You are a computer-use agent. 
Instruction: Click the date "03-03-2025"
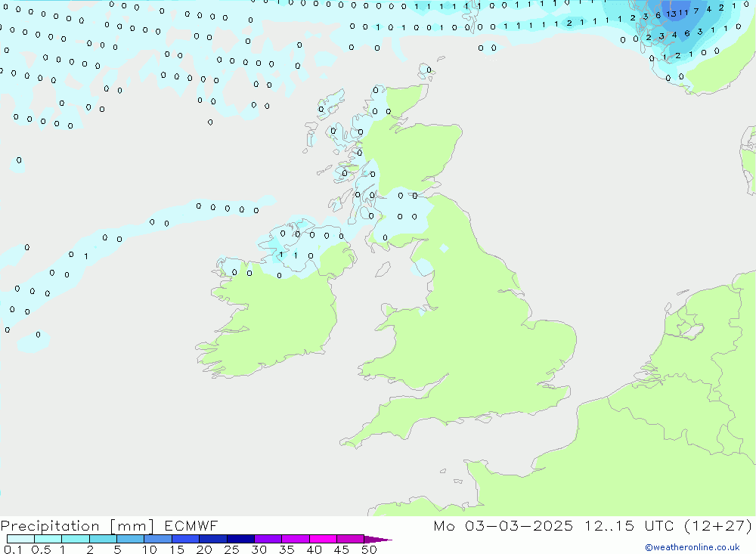pyautogui.click(x=519, y=525)
